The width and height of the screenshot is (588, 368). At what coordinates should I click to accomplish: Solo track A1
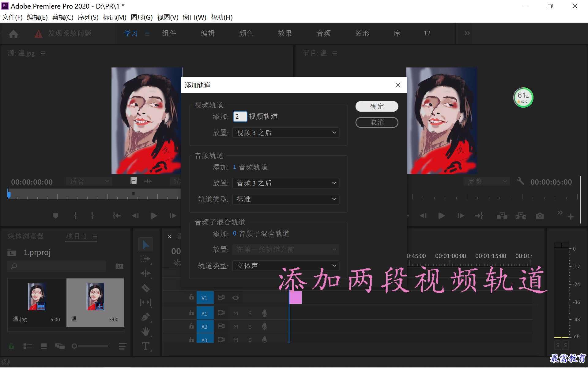(x=250, y=313)
